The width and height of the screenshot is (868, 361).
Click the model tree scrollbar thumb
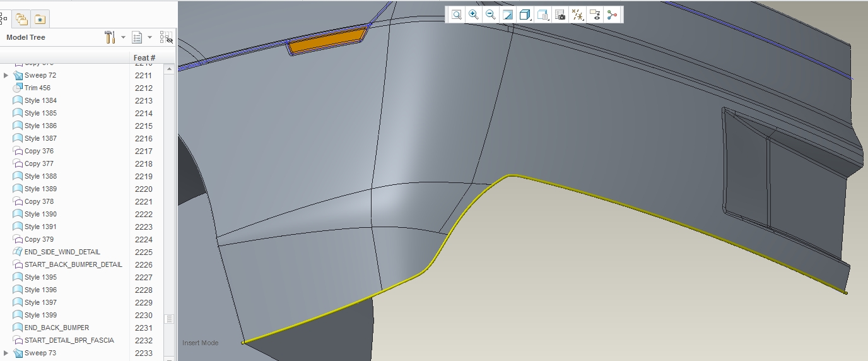(169, 319)
